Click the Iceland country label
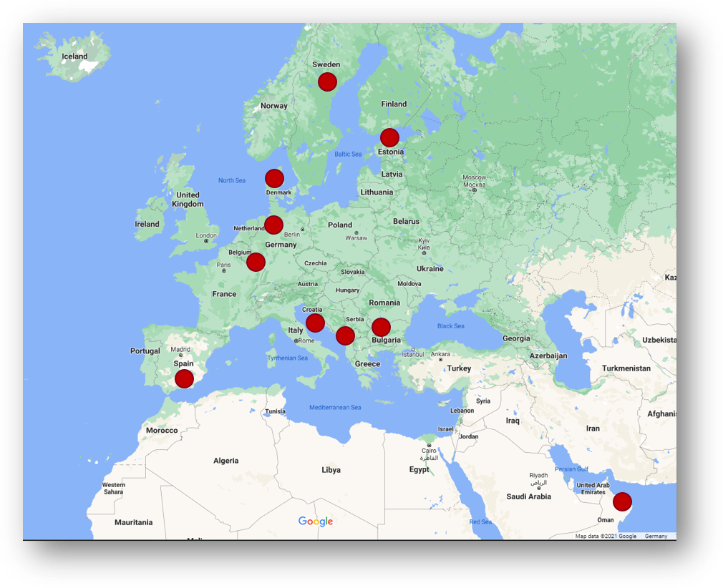Viewport: 723px width, 588px height. pos(74,57)
